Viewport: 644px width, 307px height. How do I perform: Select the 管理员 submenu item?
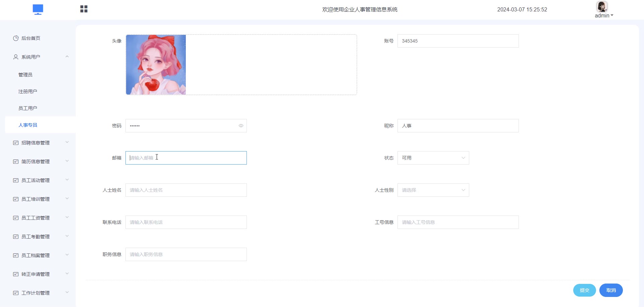(x=40, y=75)
